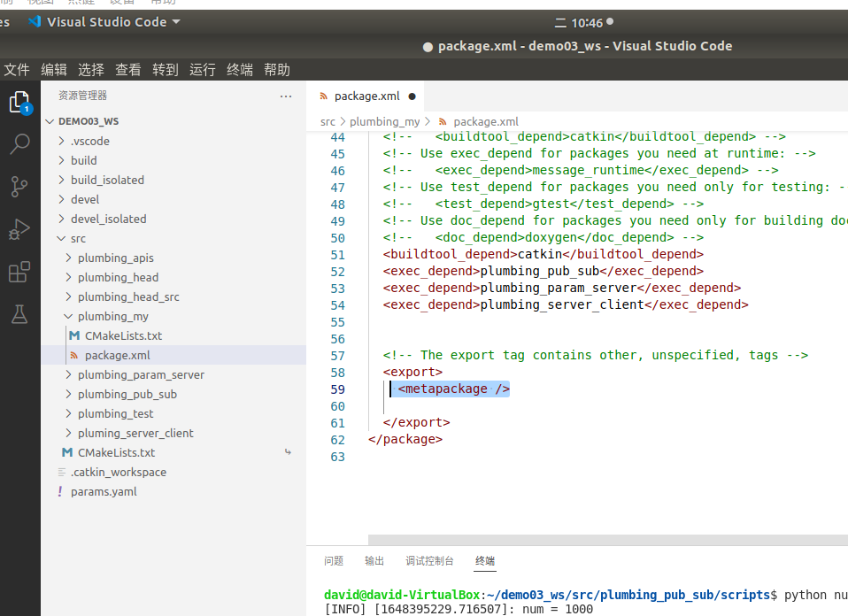
Task: Open the 运行 menu
Action: point(203,70)
